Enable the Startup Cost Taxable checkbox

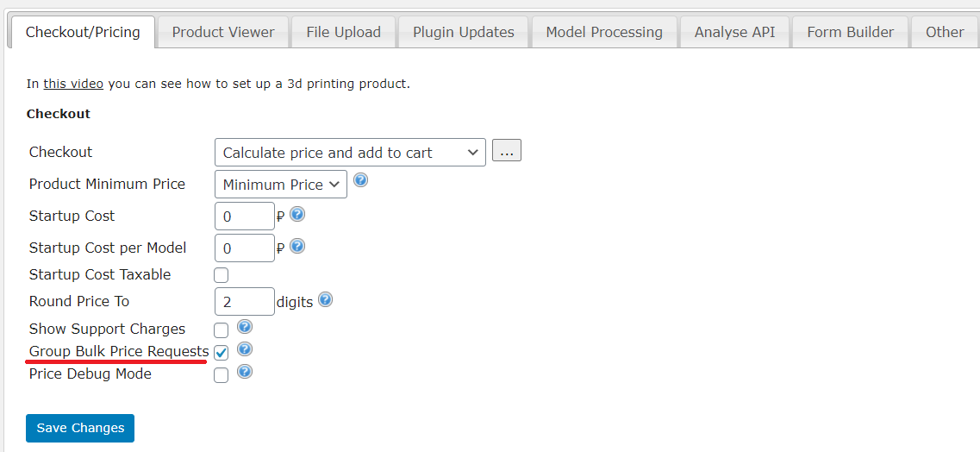point(222,275)
